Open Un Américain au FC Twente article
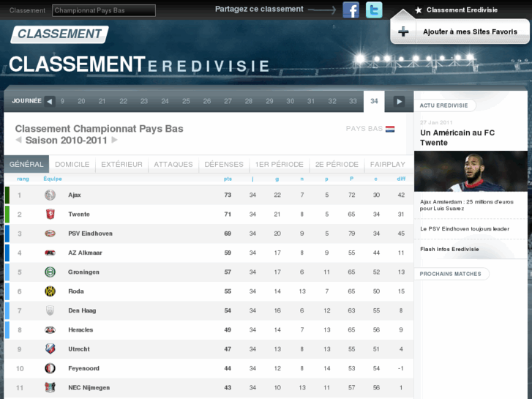 tap(457, 138)
